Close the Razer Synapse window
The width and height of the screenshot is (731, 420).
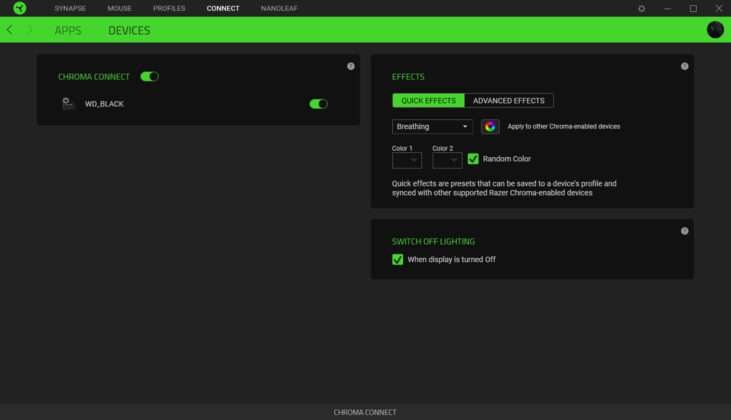coord(719,8)
